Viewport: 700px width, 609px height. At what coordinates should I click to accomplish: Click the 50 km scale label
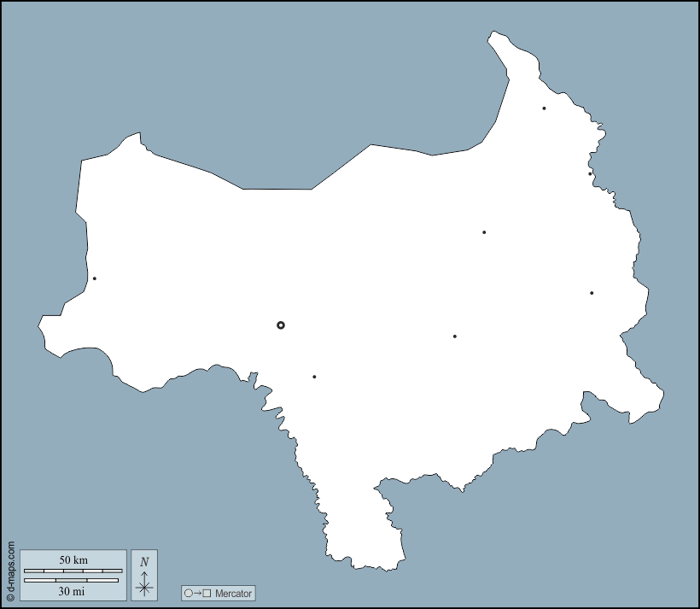(x=73, y=559)
